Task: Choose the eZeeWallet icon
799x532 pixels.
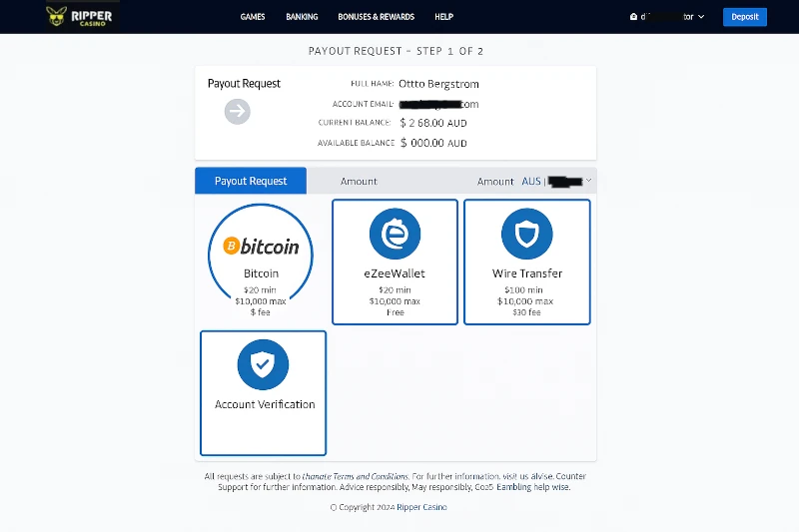Action: pos(395,235)
